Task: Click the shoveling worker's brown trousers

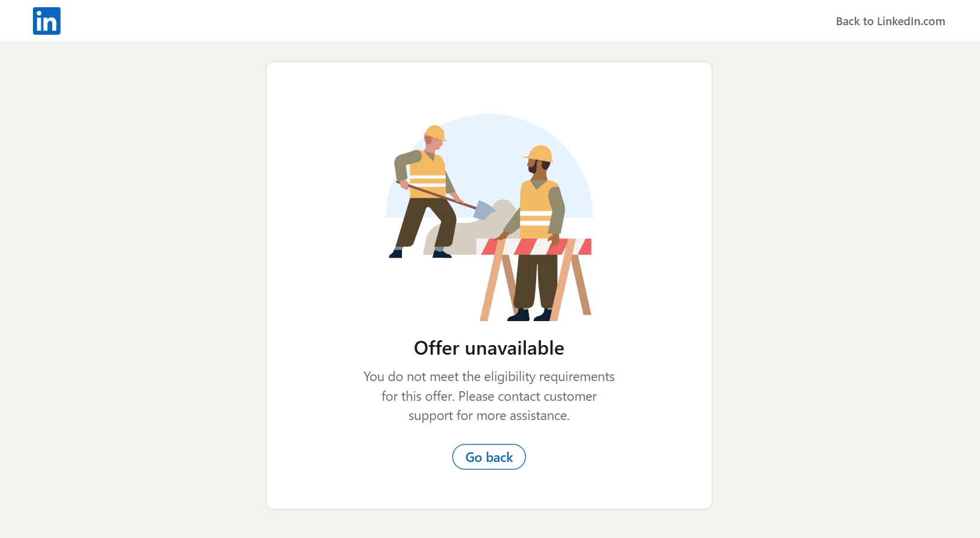Action: (x=427, y=223)
